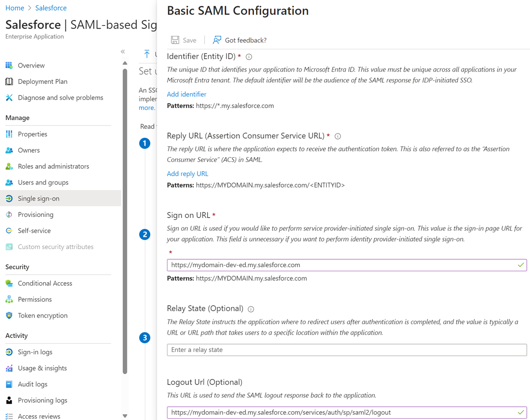Image resolution: width=530 pixels, height=420 pixels.
Task: Click Add reply URL link
Action: pos(187,174)
